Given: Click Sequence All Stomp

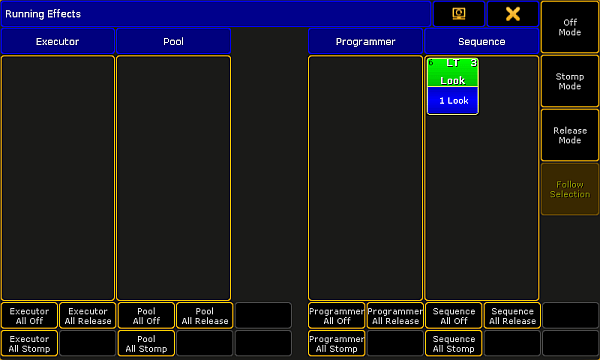Looking at the screenshot, I should (x=454, y=344).
